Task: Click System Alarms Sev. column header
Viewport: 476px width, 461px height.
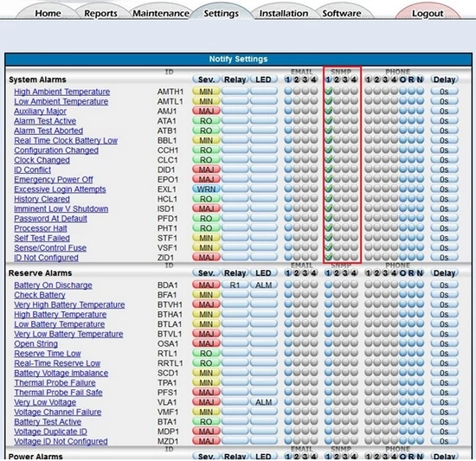Action: [206, 80]
